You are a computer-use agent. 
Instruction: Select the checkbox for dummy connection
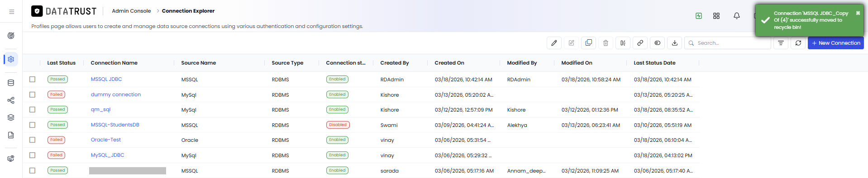click(x=32, y=94)
